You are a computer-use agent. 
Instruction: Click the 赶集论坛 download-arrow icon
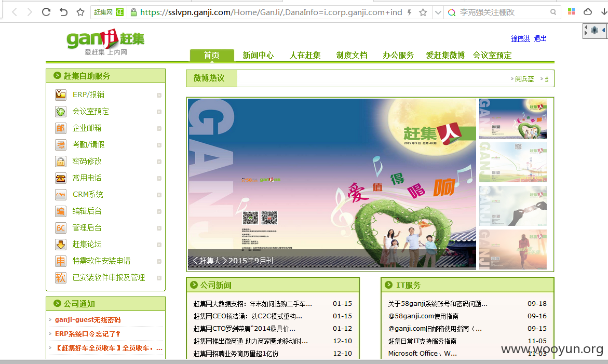click(x=61, y=245)
